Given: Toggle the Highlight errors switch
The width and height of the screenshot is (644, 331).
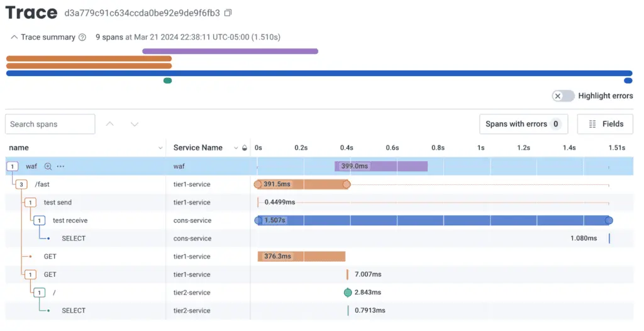Looking at the screenshot, I should [563, 96].
